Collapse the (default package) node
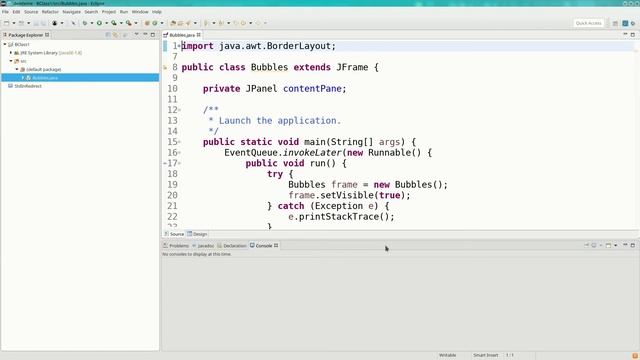 [x=17, y=69]
